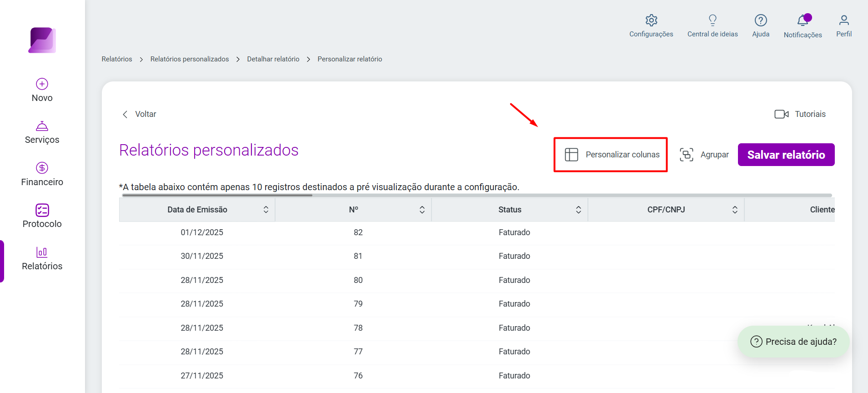Click the Configurações label in top bar
Image resolution: width=868 pixels, height=393 pixels.
[x=651, y=34]
